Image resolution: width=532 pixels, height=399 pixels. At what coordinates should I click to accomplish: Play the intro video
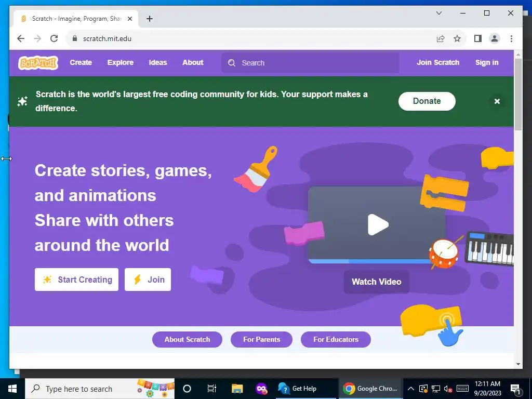[378, 224]
